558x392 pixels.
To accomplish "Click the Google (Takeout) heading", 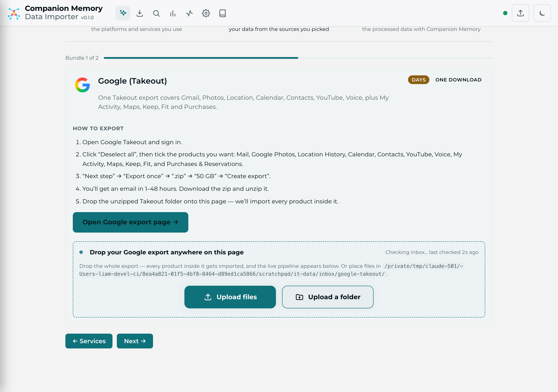I will (133, 81).
